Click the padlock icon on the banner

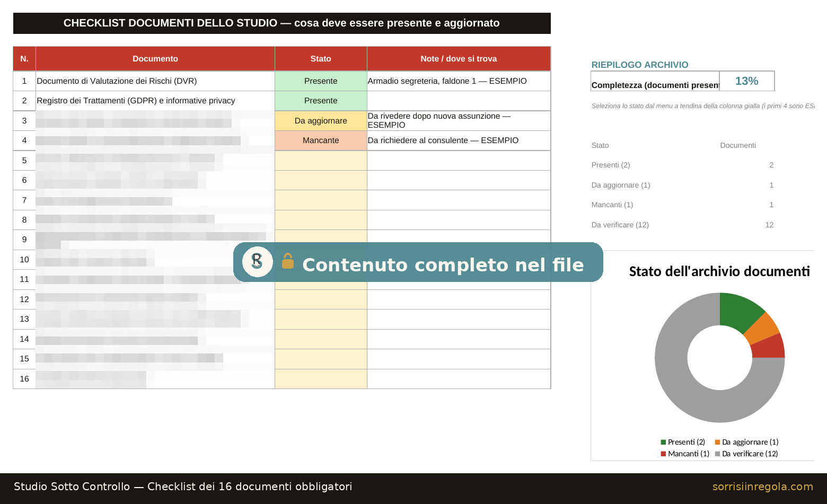pyautogui.click(x=288, y=261)
